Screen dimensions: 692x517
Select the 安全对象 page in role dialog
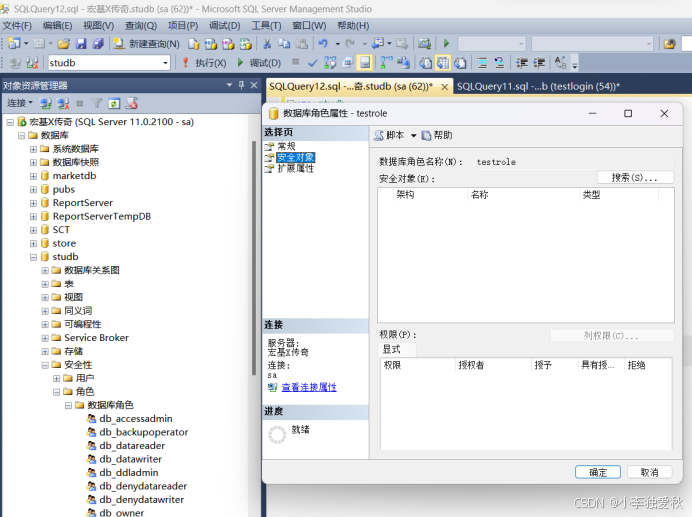coord(296,157)
